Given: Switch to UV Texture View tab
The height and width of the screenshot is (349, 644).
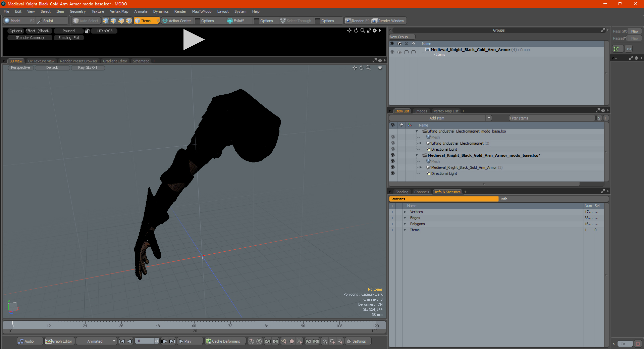Looking at the screenshot, I should (x=41, y=61).
